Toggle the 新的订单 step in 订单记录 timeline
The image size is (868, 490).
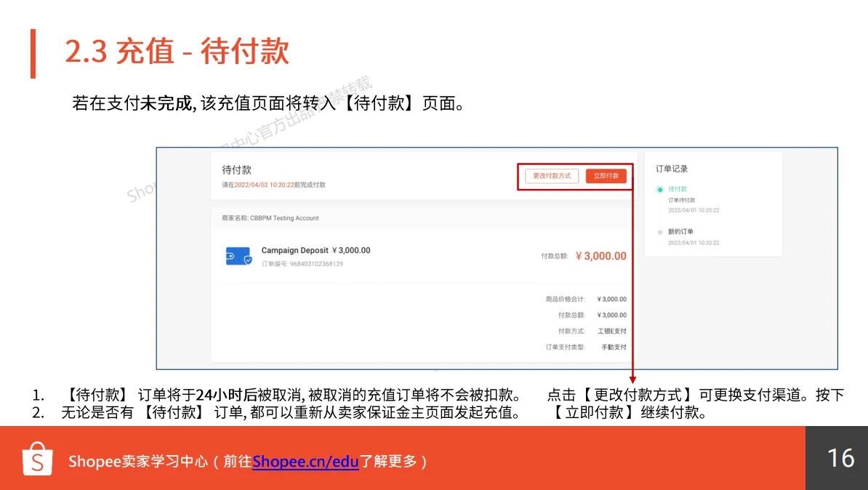click(x=679, y=231)
